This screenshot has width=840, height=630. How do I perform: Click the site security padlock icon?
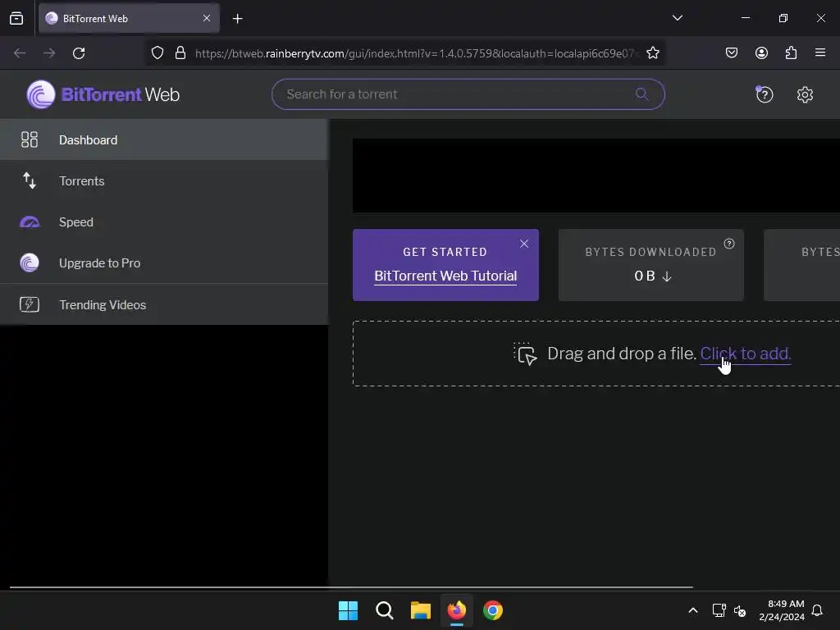(x=180, y=53)
